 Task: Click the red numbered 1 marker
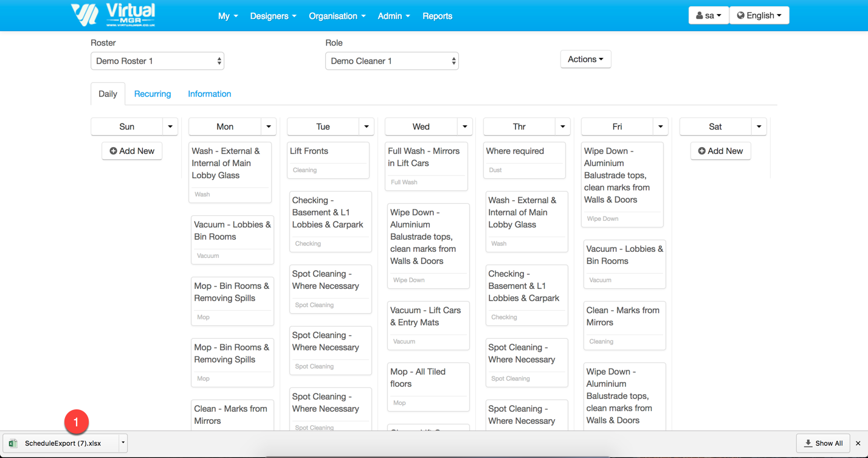(x=76, y=422)
